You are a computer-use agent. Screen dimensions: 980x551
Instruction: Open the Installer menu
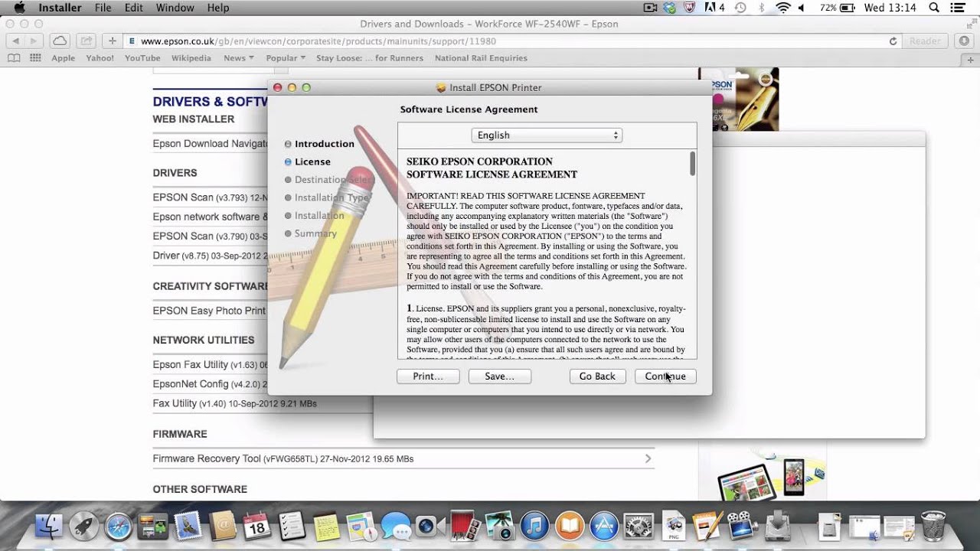point(60,8)
